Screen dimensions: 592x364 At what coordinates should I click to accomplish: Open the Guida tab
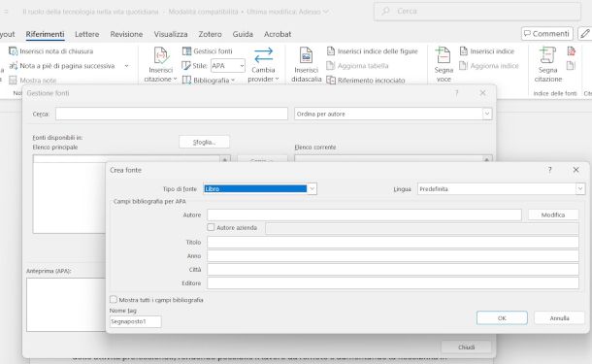[243, 34]
